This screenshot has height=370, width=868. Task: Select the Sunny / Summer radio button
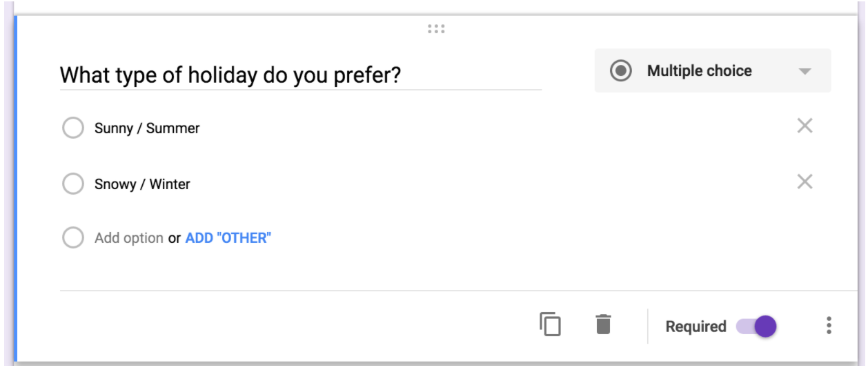tap(72, 128)
